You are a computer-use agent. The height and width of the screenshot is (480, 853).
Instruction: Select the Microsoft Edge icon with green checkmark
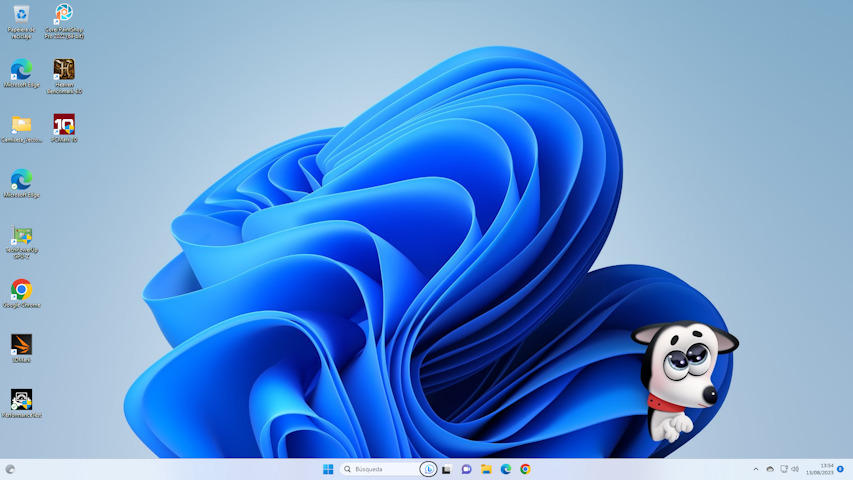pos(21,183)
